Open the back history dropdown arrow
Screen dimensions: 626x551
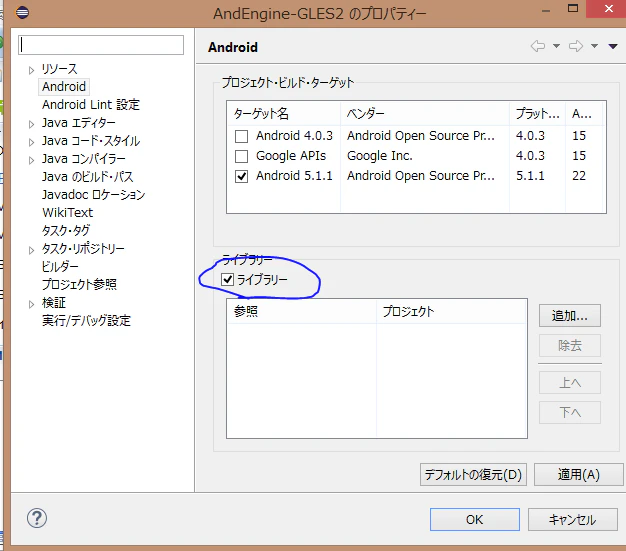click(556, 46)
